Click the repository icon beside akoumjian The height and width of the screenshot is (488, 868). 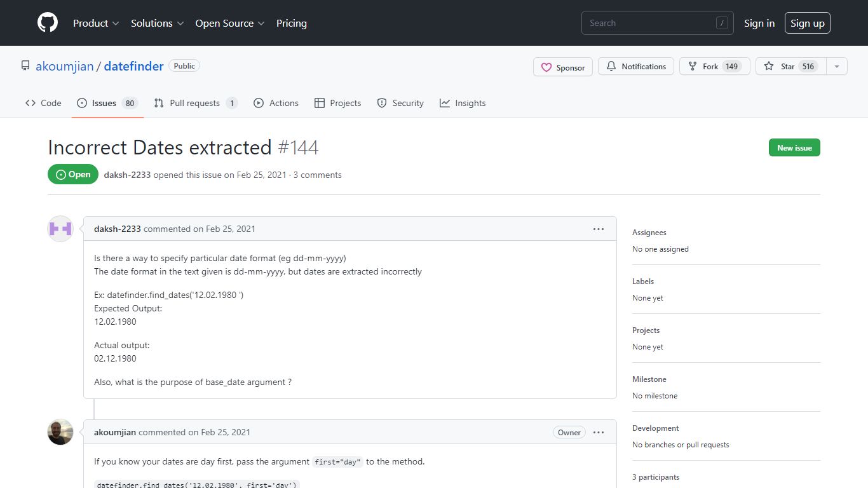point(25,65)
